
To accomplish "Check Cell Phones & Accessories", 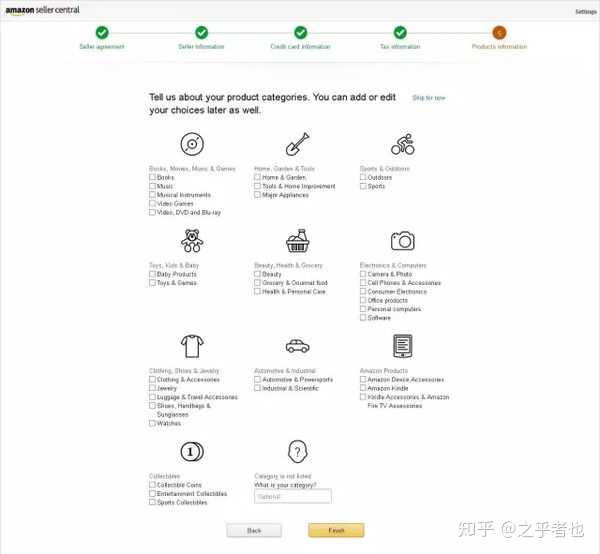I will 363,283.
